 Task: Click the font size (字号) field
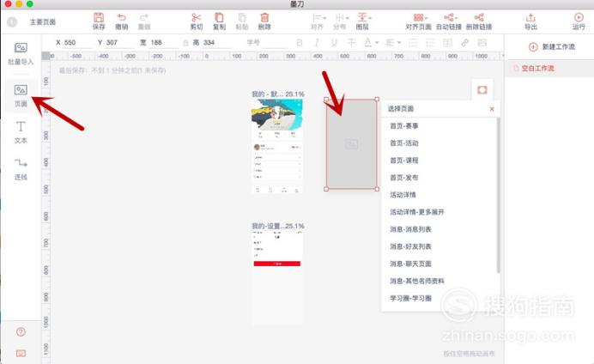[x=274, y=43]
